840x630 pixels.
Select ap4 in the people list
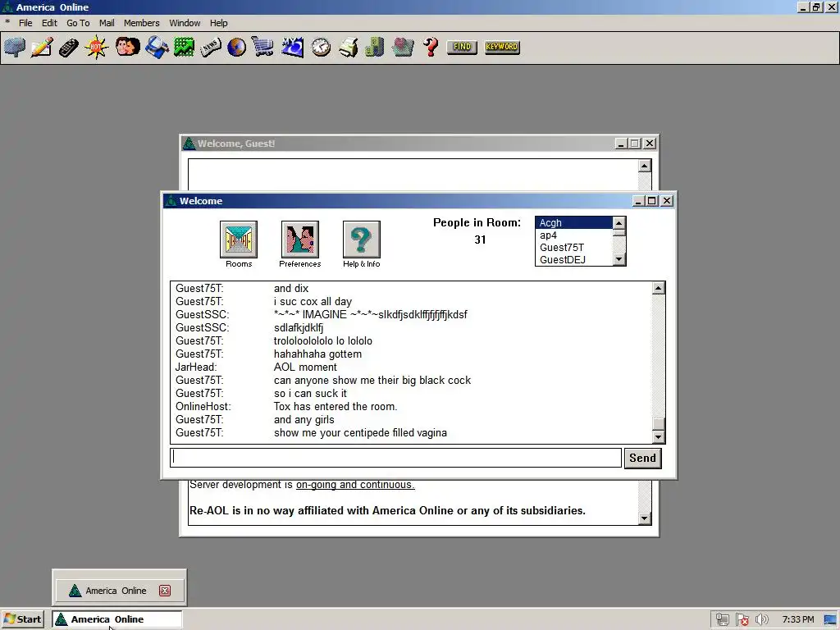[573, 235]
